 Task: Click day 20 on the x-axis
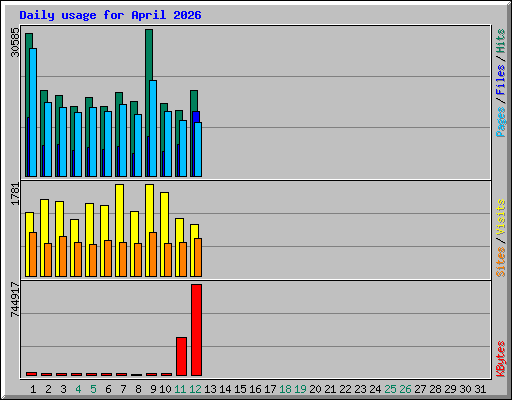(x=315, y=389)
